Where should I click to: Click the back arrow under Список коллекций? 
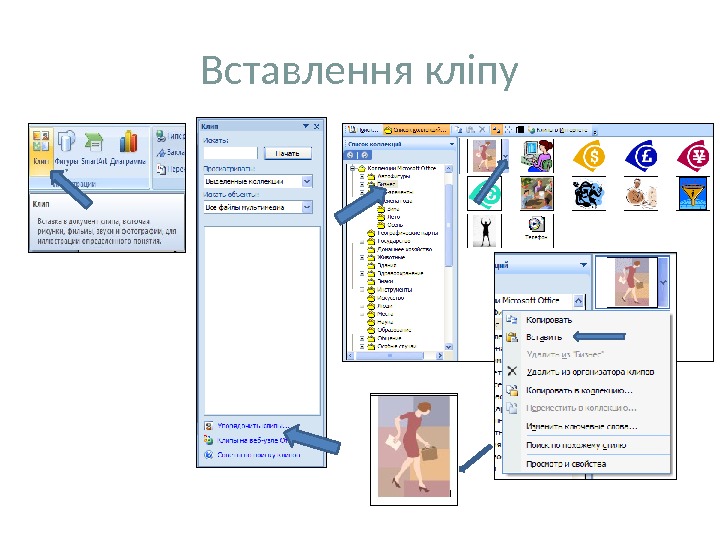coord(350,155)
